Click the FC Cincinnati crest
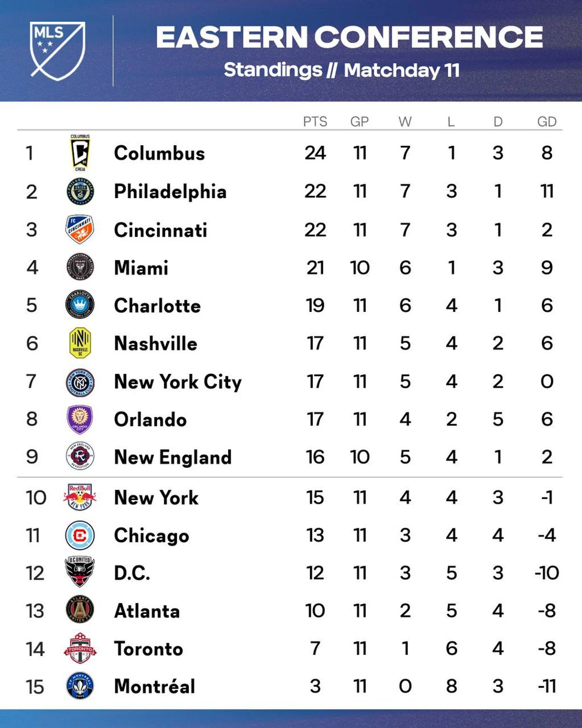This screenshot has height=728, width=582. pos(80,229)
